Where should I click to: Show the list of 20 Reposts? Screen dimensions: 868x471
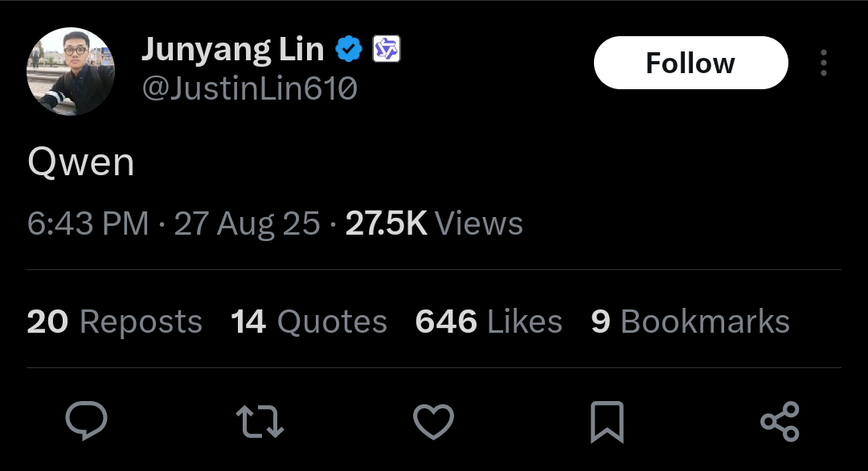(x=115, y=322)
